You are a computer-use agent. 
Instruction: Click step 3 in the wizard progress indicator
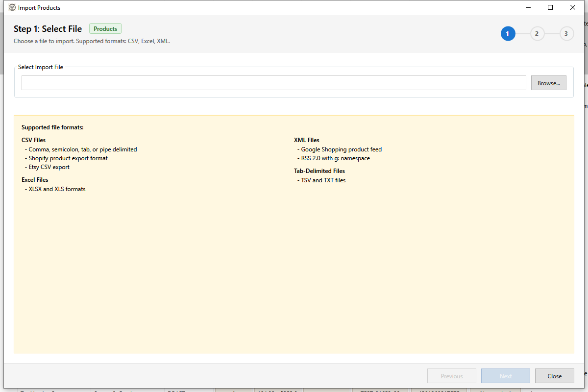(566, 33)
